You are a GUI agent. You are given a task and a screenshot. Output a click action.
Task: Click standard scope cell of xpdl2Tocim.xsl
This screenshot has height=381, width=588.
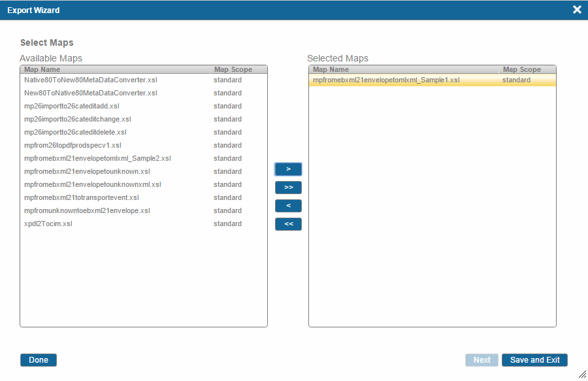(227, 224)
